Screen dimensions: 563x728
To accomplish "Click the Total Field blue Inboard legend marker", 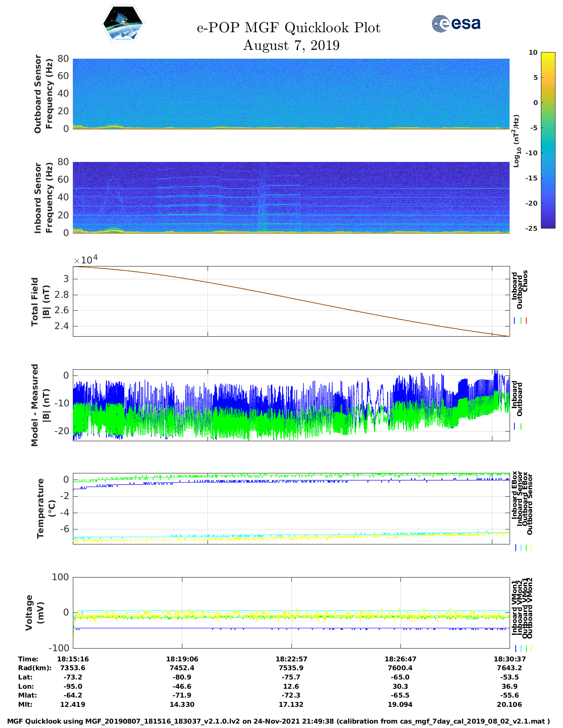I will (515, 321).
